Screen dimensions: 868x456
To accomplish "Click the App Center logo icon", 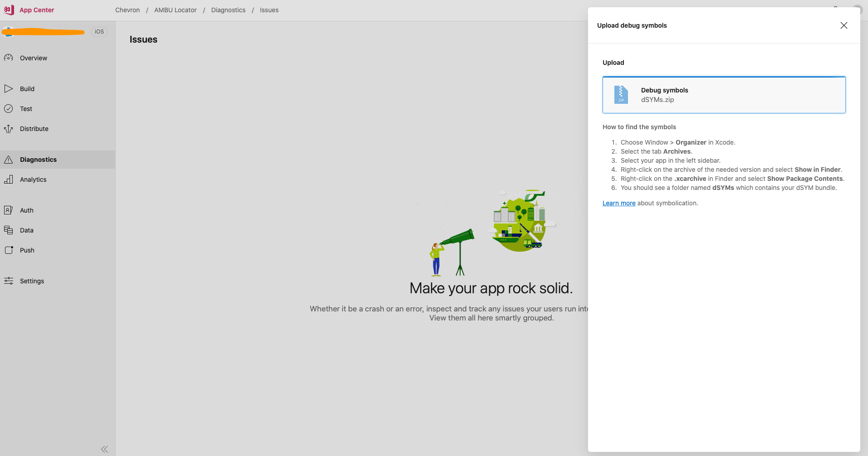I will [x=9, y=10].
